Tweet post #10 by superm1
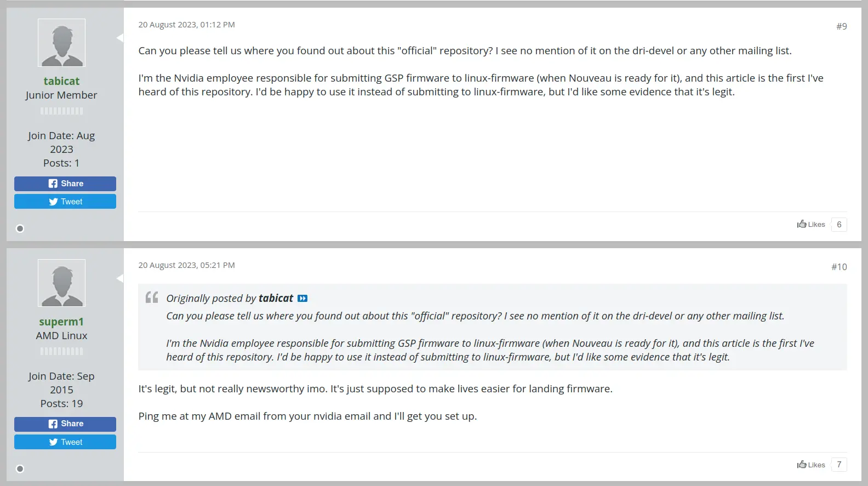This screenshot has width=868, height=486. (x=65, y=442)
